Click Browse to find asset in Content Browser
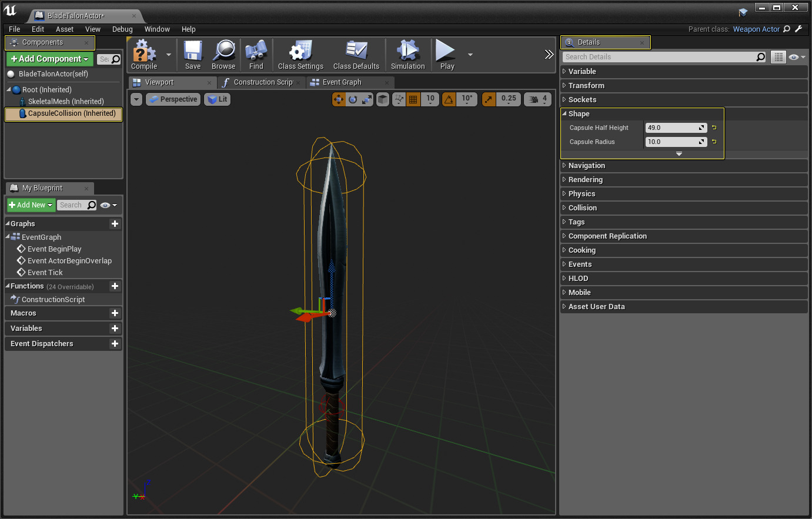 point(223,53)
